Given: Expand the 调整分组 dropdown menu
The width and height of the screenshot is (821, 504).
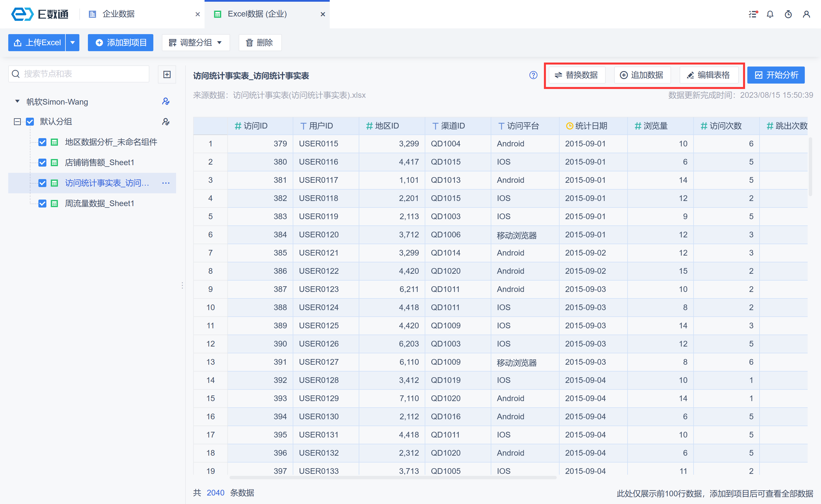Looking at the screenshot, I should [196, 43].
